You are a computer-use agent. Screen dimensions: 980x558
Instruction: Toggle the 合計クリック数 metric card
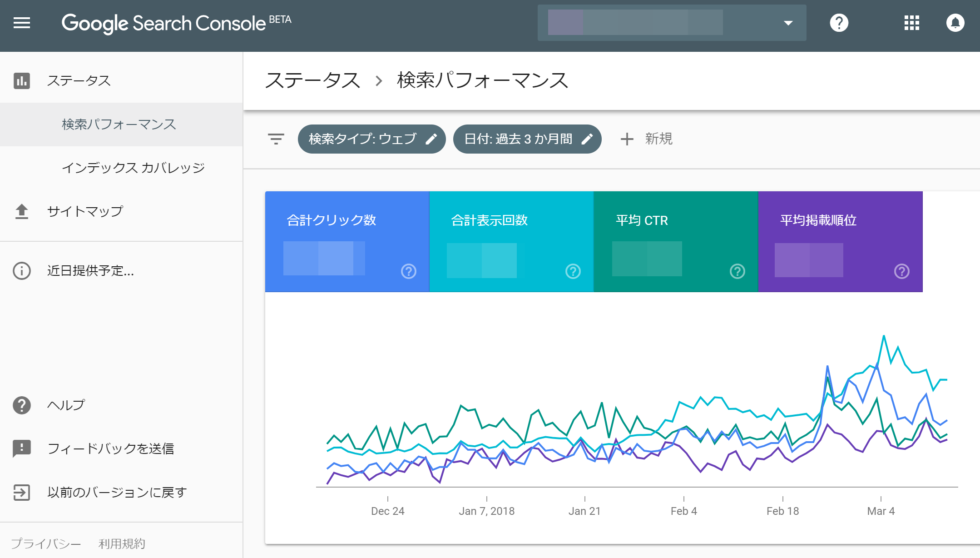(x=347, y=242)
